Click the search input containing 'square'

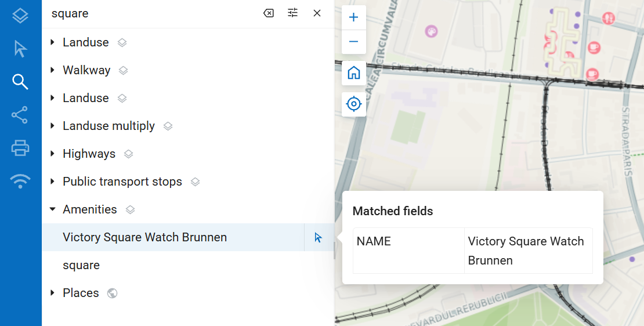point(152,13)
